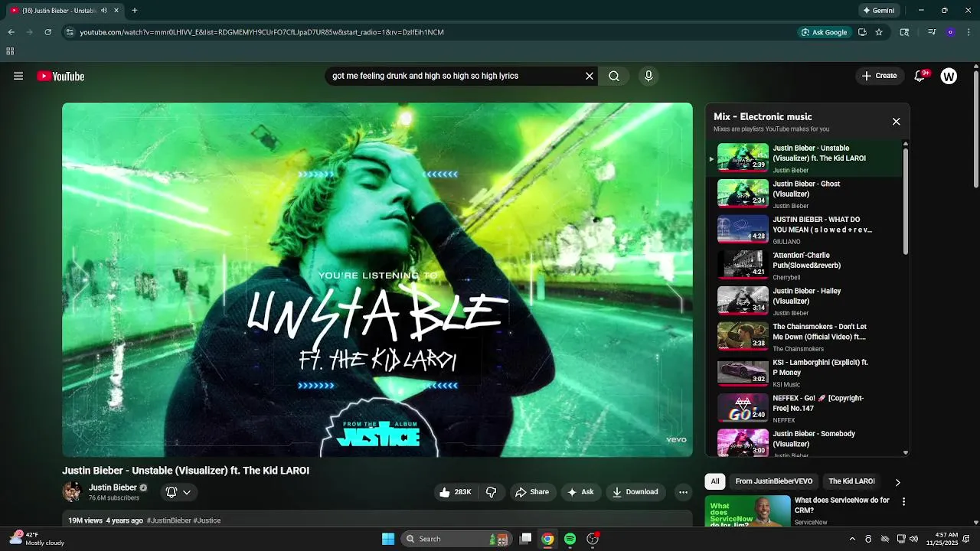Viewport: 980px width, 551px height.
Task: Show hidden system tray icons
Action: [854, 539]
